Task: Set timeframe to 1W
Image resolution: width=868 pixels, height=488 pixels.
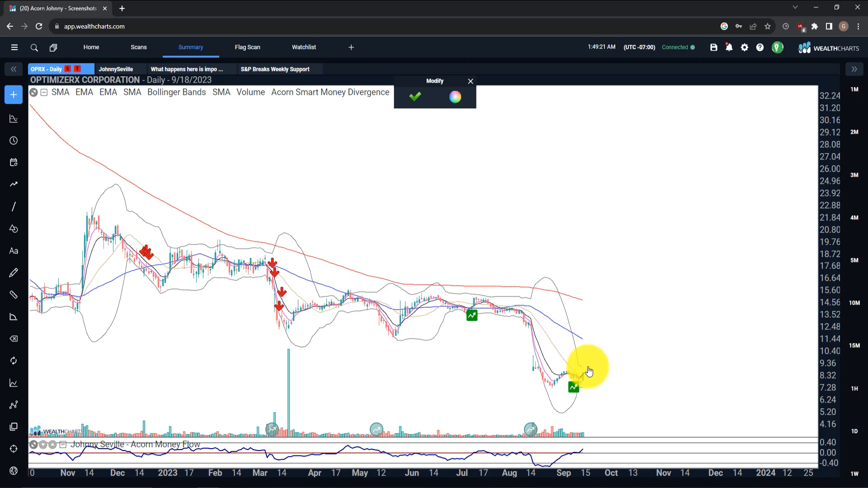Action: pos(854,474)
